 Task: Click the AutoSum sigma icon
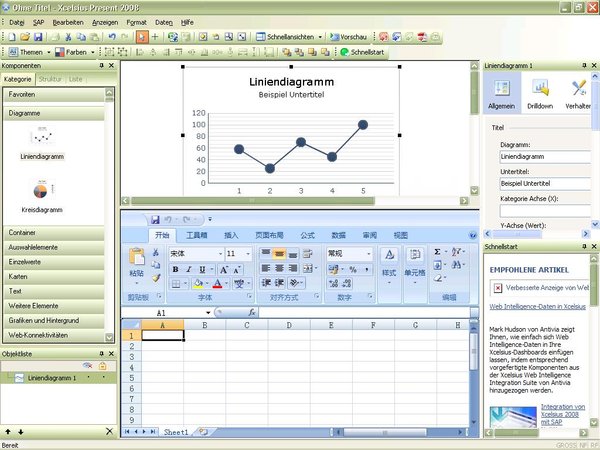tap(437, 252)
